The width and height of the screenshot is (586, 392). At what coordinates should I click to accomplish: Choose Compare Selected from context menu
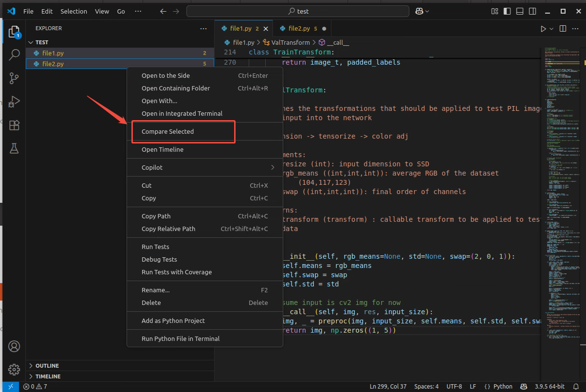point(205,131)
